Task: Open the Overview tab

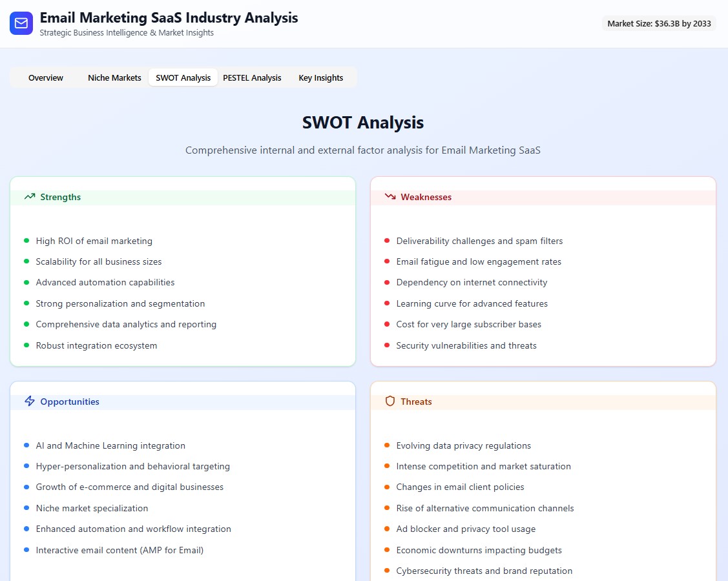Action: [x=46, y=77]
